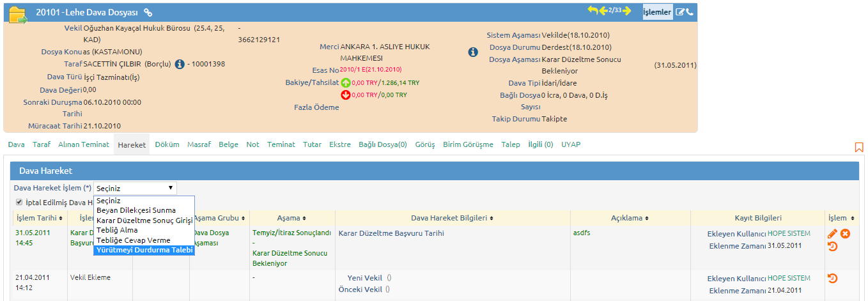Open the Görüş tab
The width and height of the screenshot is (868, 301).
tap(425, 144)
